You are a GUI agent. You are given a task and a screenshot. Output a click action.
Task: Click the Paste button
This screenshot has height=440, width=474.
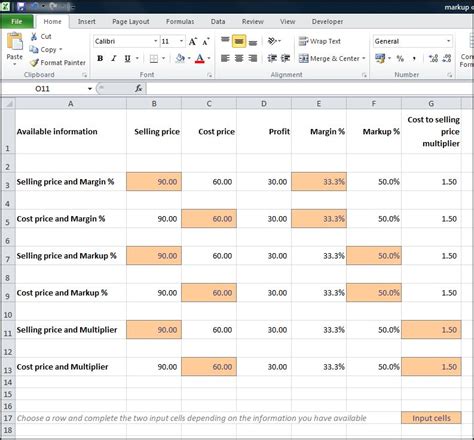(15, 48)
